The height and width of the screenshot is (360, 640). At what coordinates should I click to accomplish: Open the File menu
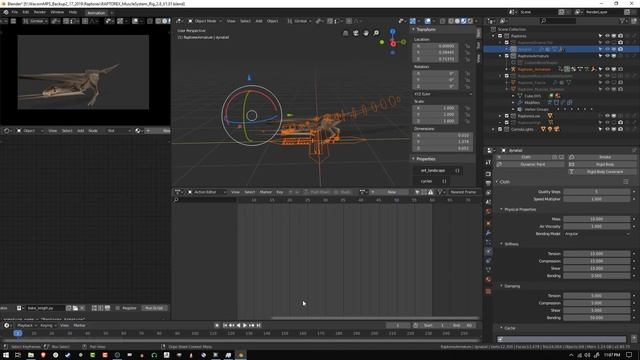point(15,12)
